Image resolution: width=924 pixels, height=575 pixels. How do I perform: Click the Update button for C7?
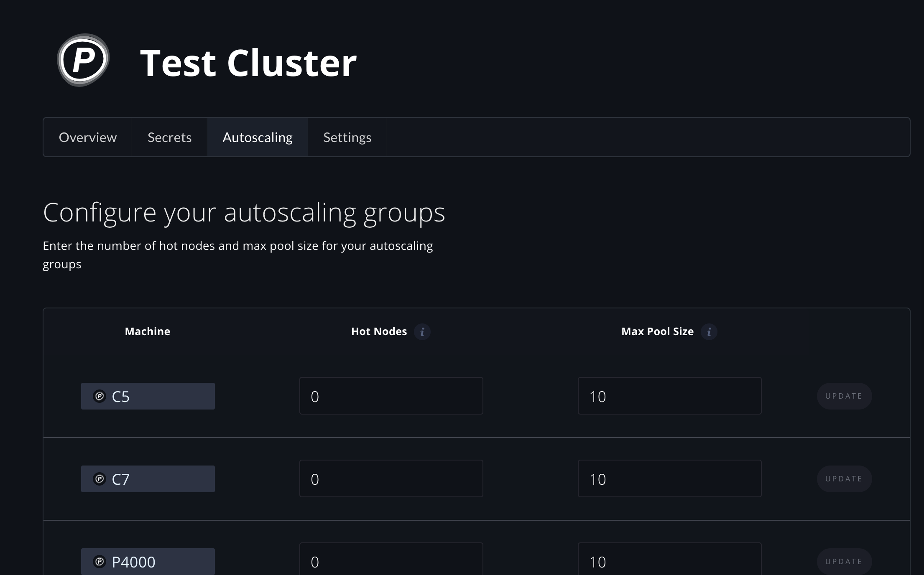[x=844, y=479]
